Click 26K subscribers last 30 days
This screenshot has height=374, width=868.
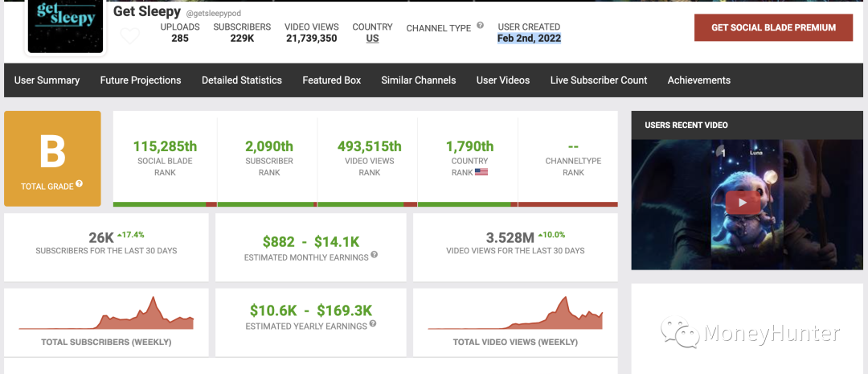click(101, 238)
